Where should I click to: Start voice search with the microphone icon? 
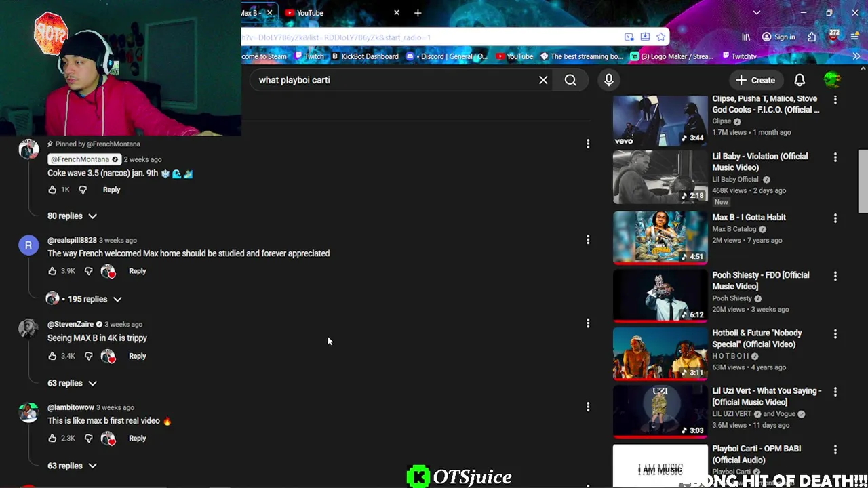coord(609,80)
